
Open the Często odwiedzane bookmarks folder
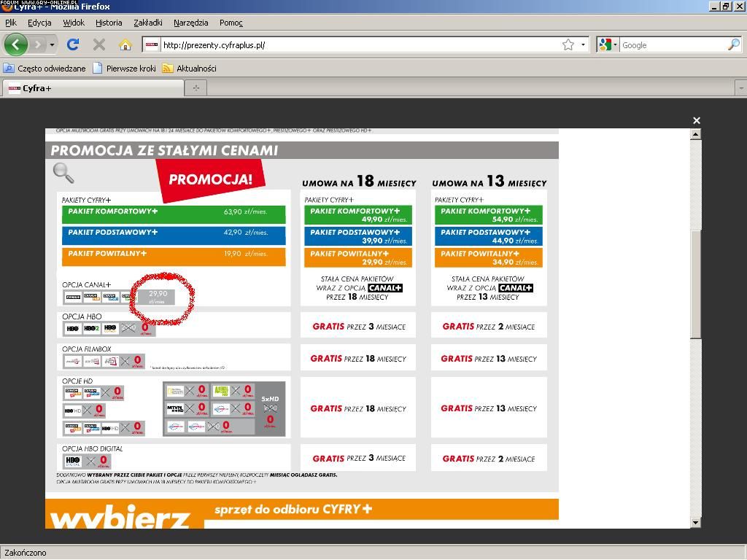click(44, 68)
